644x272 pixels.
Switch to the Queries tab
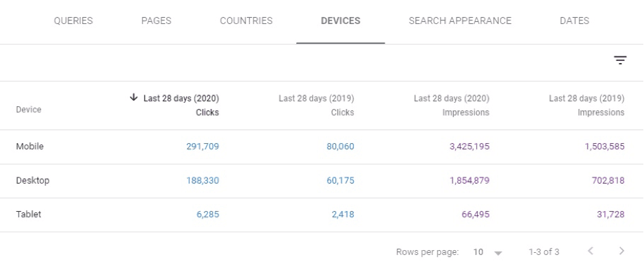click(73, 21)
